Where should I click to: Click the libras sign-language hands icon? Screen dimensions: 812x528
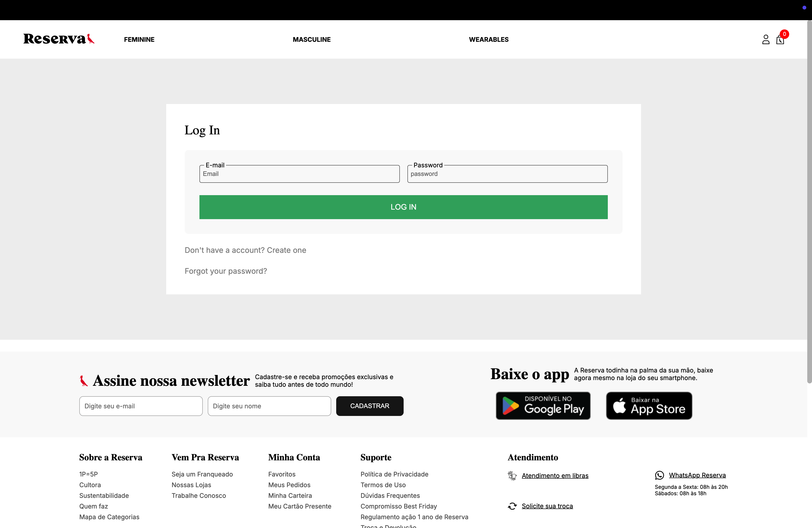coord(512,476)
